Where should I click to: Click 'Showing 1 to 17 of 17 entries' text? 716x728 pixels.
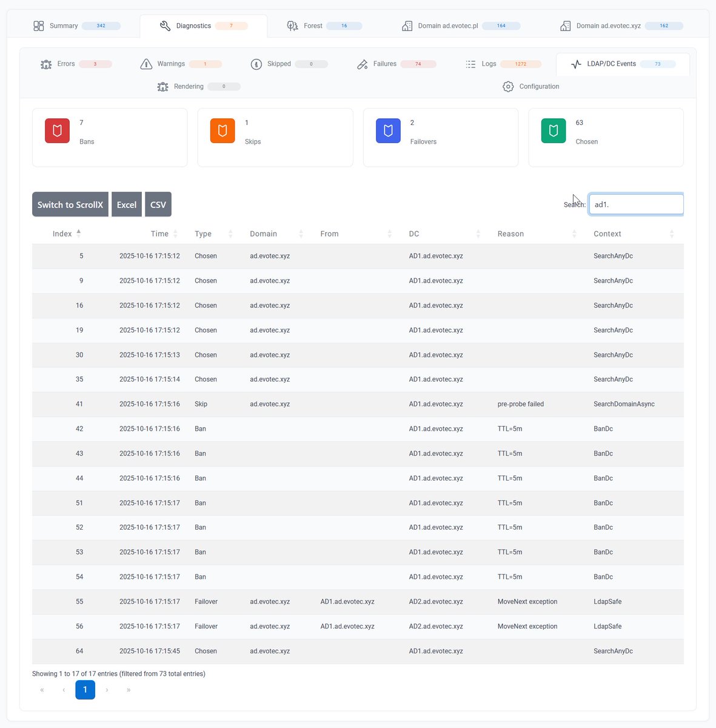tap(75, 674)
